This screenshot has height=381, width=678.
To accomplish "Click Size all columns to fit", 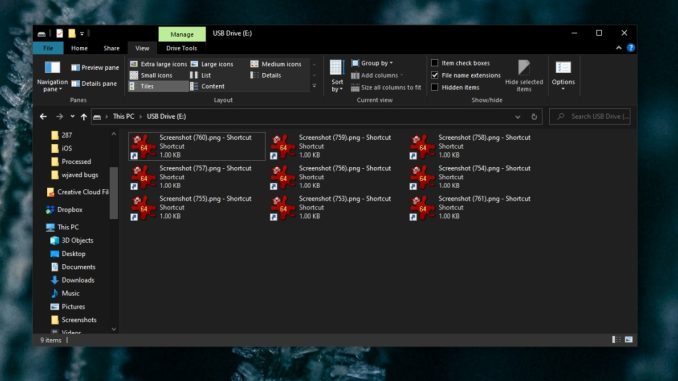I will click(x=386, y=87).
